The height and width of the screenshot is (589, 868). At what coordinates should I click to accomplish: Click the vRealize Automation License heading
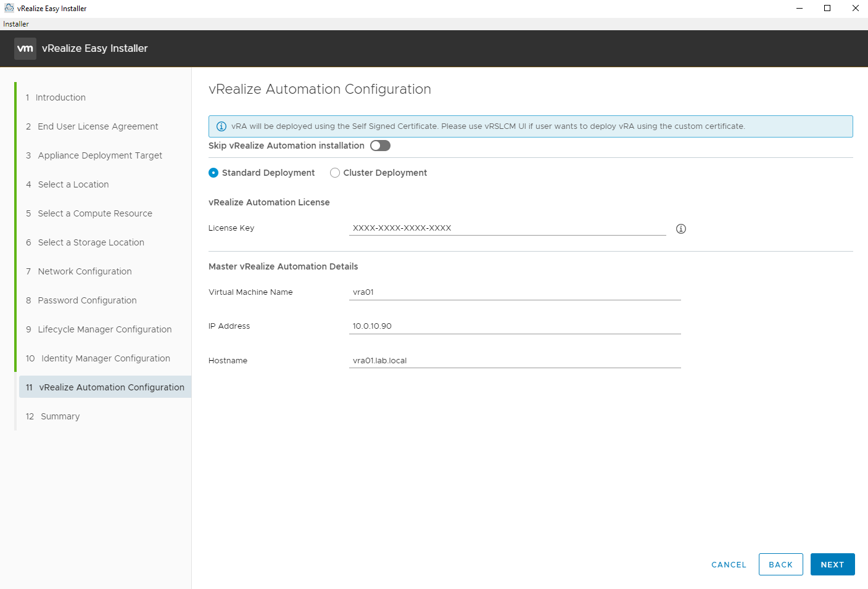(x=269, y=202)
